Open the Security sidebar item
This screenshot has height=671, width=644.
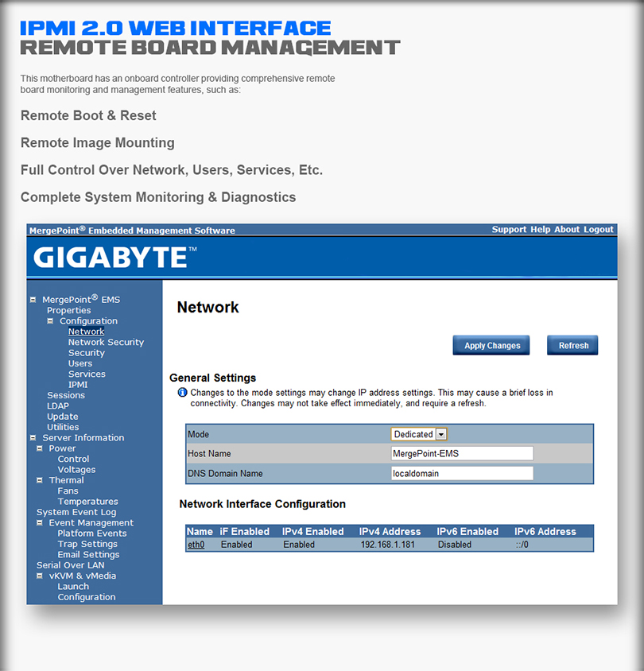[x=87, y=353]
